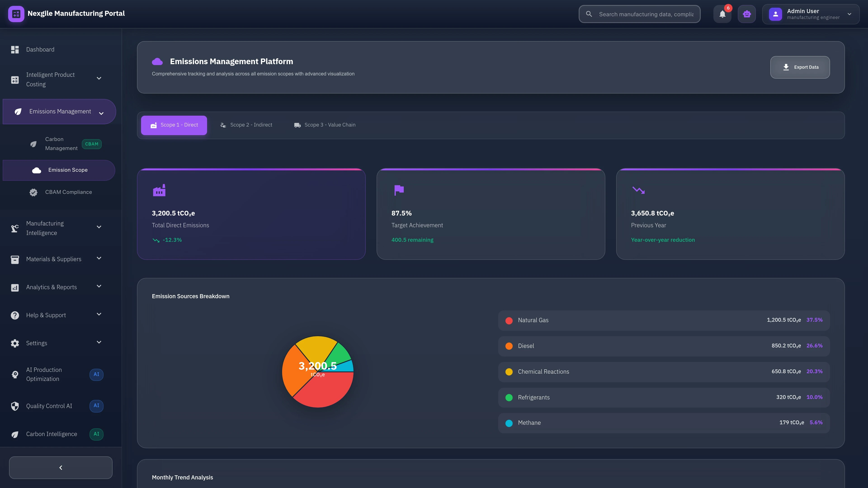Switch to the Scope 2 - Indirect tab
Viewport: 868px width, 488px height.
click(x=246, y=125)
